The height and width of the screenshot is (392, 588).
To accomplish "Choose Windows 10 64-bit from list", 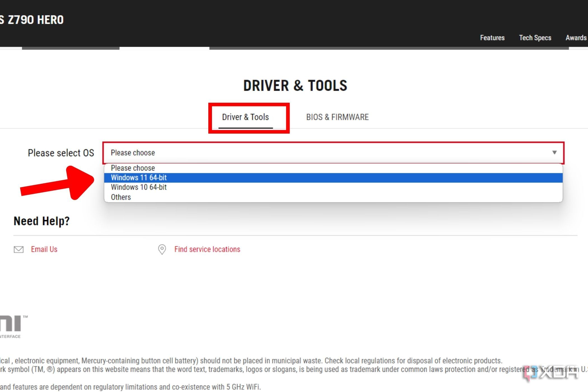I will 139,187.
